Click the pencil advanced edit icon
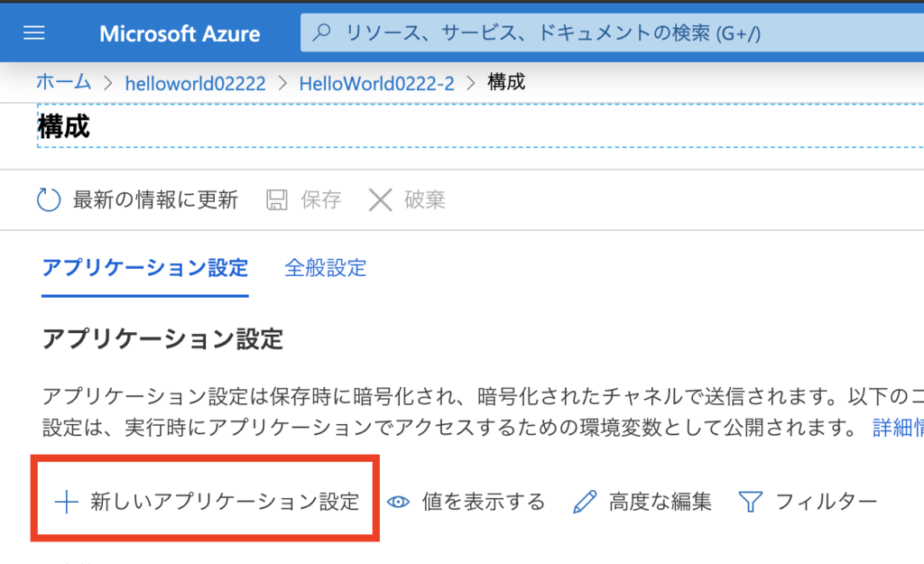The image size is (924, 564). click(x=585, y=502)
